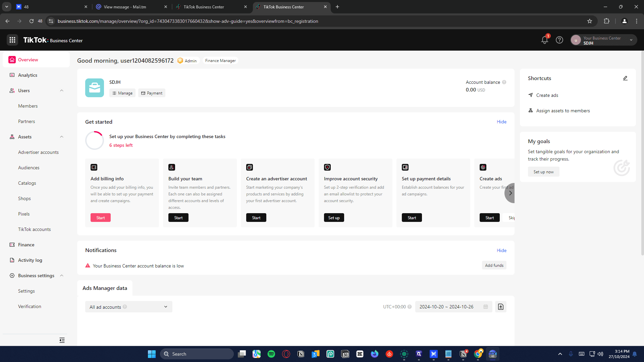Screen dimensions: 644x362
Task: Click Start on Build your team
Action: click(x=178, y=218)
